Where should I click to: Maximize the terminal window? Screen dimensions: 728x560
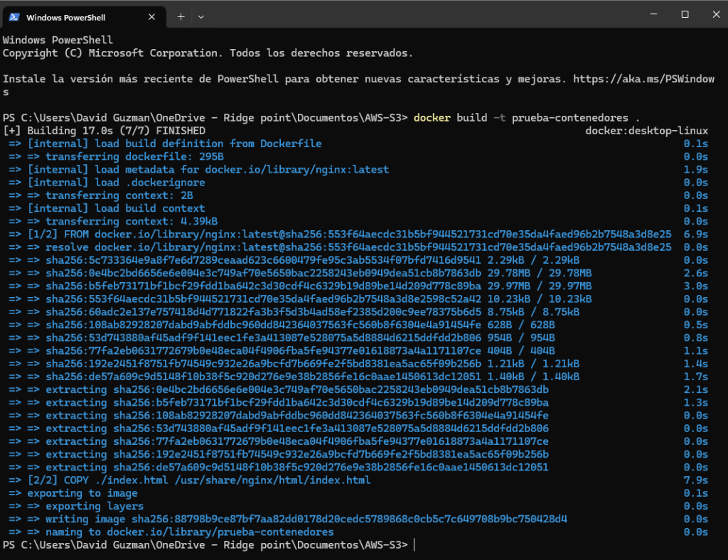coord(685,14)
